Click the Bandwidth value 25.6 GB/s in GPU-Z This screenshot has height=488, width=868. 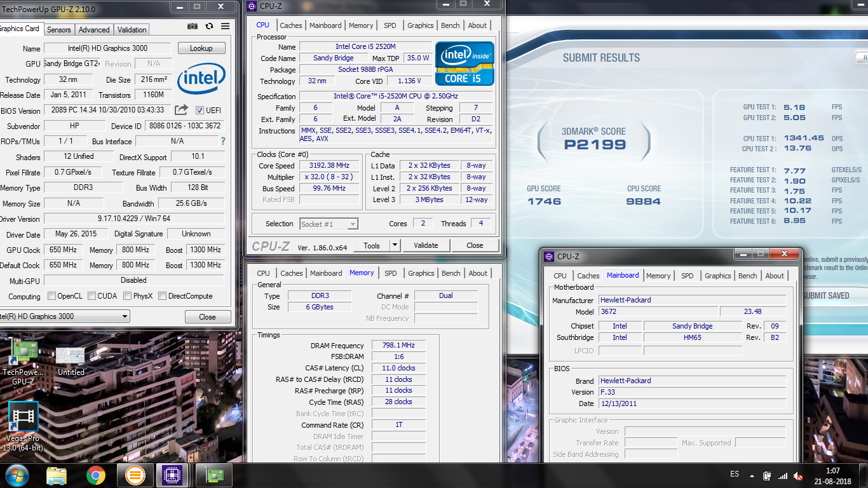191,203
